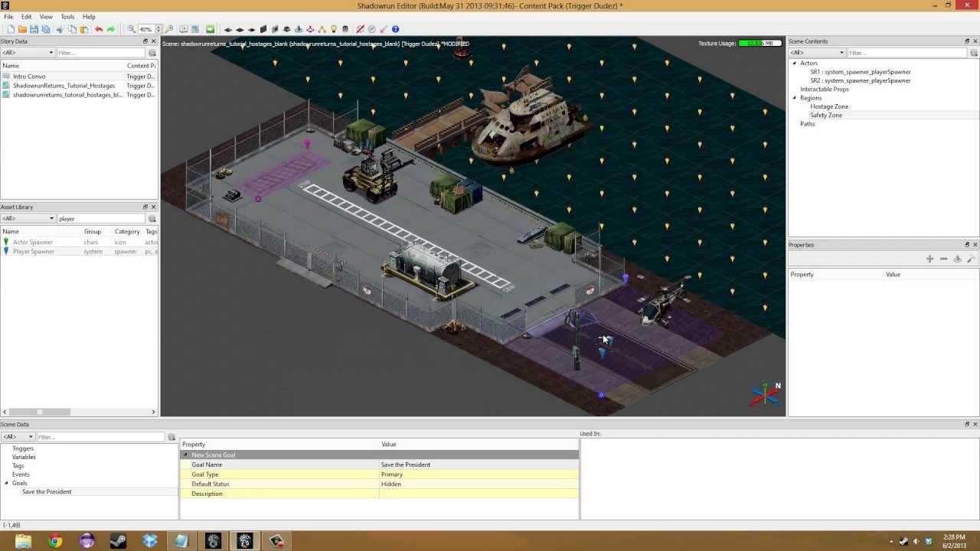This screenshot has width=980, height=551.
Task: Click the Goal Type Primary value
Action: coord(479,474)
